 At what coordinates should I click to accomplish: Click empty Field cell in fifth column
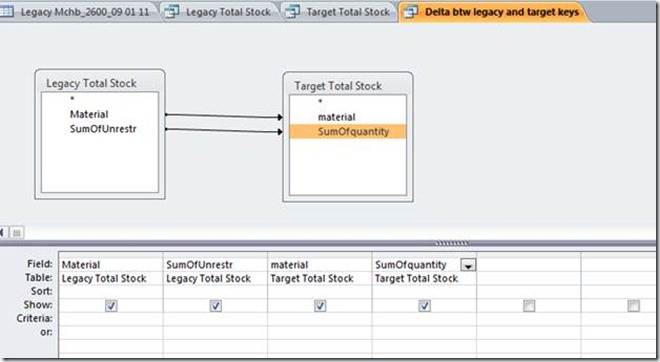[x=529, y=265]
